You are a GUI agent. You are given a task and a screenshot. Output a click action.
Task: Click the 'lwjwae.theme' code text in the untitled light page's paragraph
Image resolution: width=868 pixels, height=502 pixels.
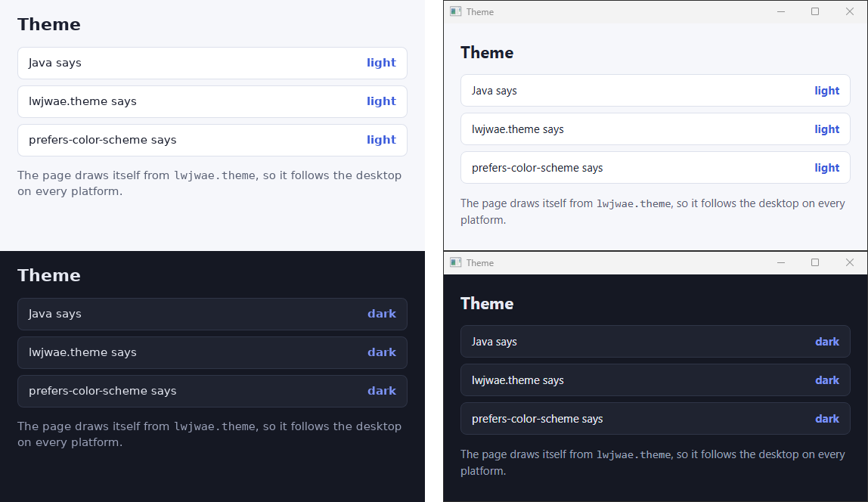(215, 175)
